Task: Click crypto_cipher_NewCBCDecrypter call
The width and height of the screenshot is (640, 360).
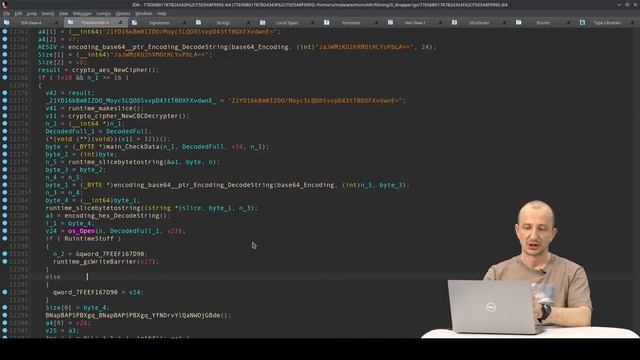Action: pyautogui.click(x=123, y=116)
